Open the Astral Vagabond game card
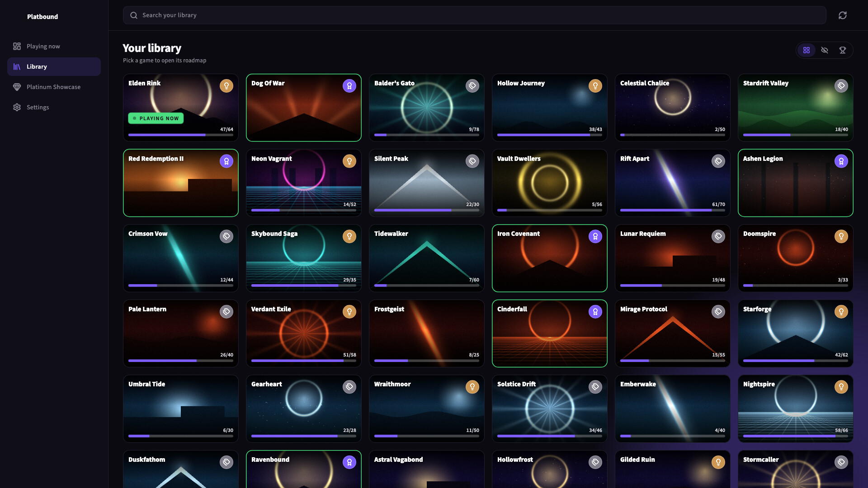868x488 pixels. point(427,469)
